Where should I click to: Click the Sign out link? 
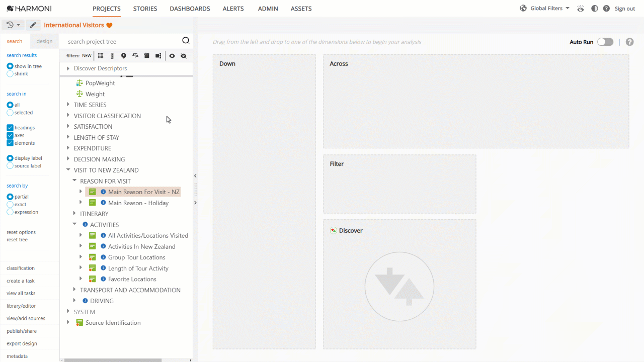point(624,9)
